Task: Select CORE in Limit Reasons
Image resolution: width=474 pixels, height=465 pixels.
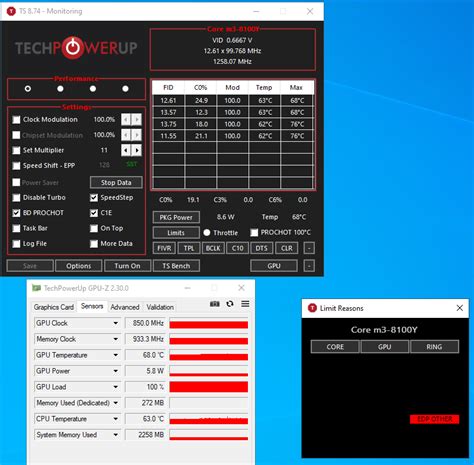Action: [335, 347]
